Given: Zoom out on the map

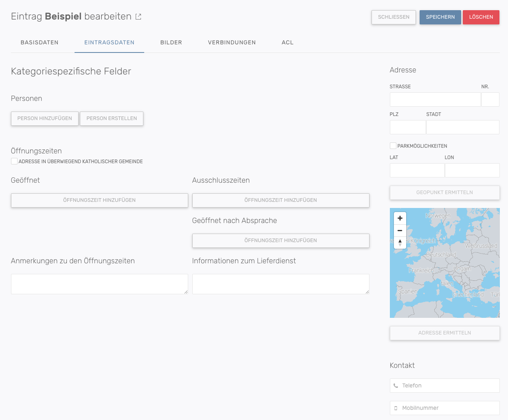Looking at the screenshot, I should pyautogui.click(x=400, y=231).
